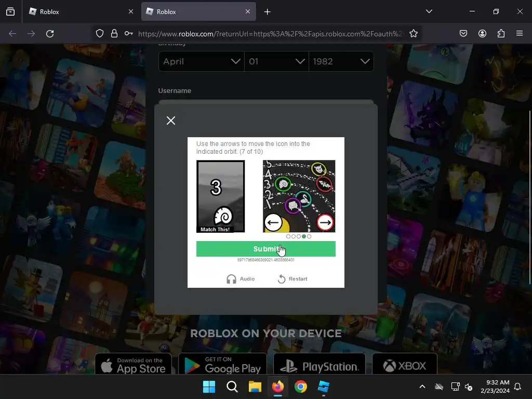Close the first Roblox tab

(131, 11)
